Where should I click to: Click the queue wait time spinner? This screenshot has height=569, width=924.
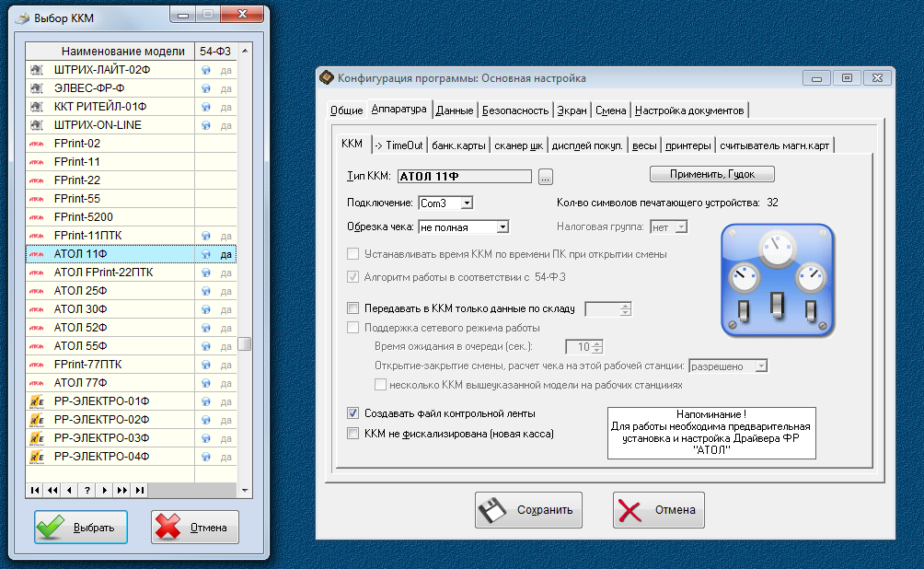[597, 347]
